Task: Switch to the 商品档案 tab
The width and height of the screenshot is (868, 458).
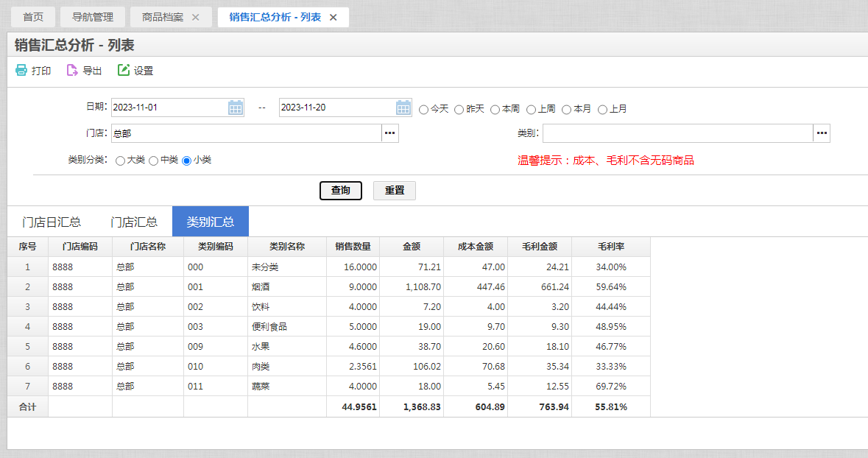Action: click(162, 17)
